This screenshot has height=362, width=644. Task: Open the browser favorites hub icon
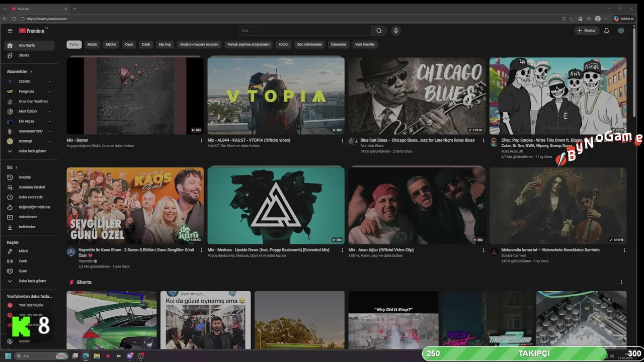tap(589, 19)
